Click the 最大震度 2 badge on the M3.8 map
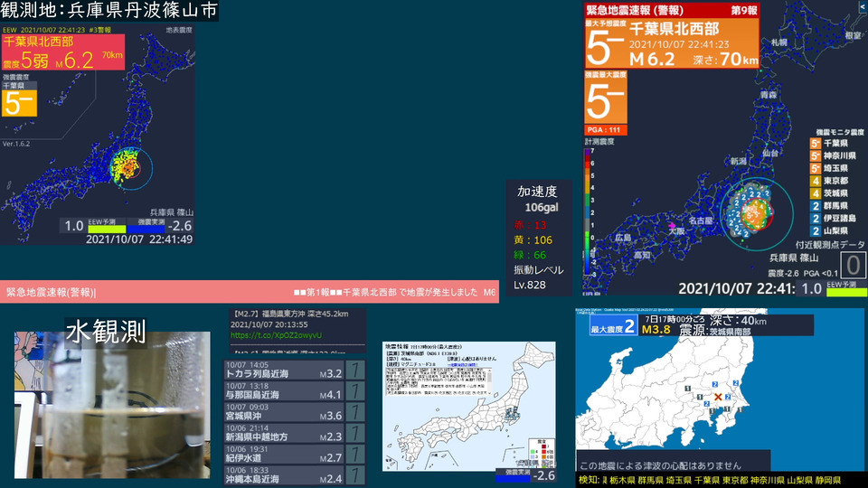The height and width of the screenshot is (488, 868). pos(613,326)
